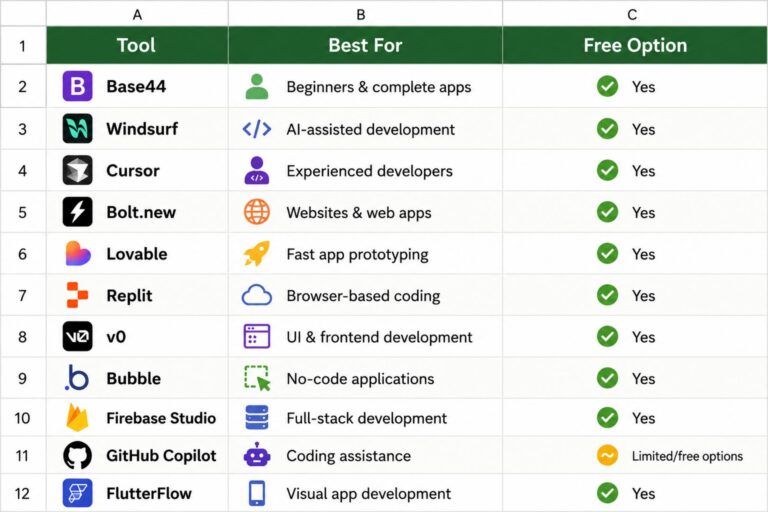768x512 pixels.
Task: Click the phone icon beside Visual app development
Action: coord(257,493)
